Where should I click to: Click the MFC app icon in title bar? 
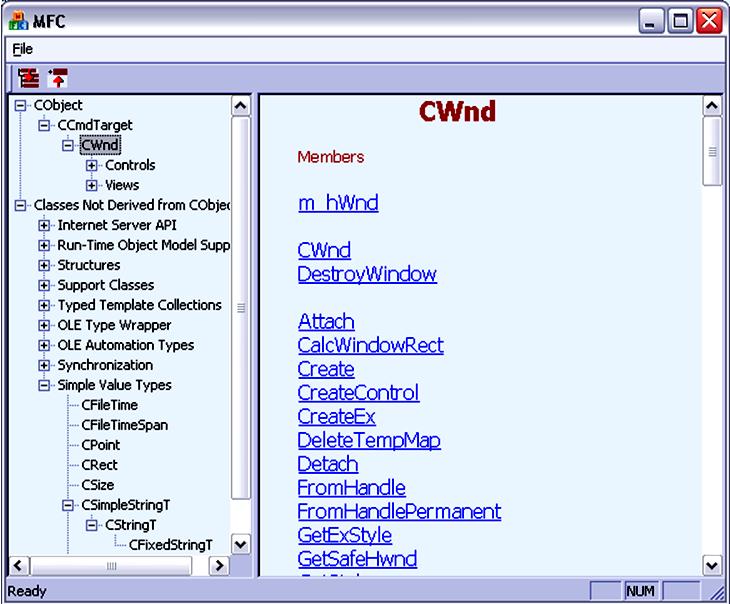pyautogui.click(x=19, y=21)
